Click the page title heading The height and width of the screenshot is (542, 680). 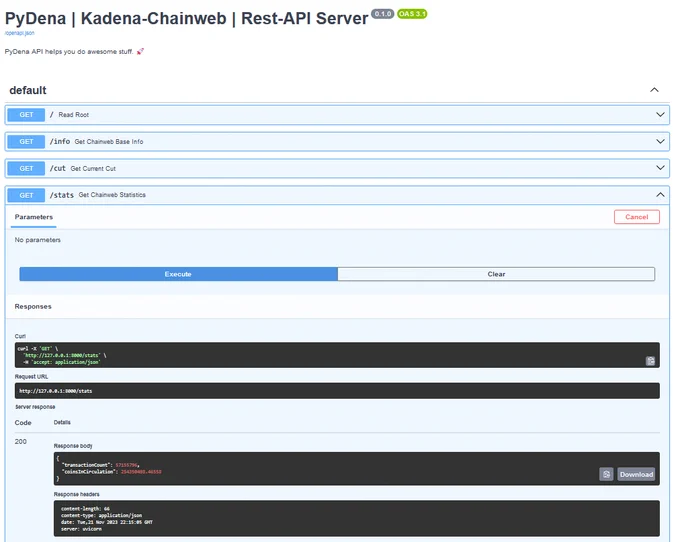pos(186,18)
